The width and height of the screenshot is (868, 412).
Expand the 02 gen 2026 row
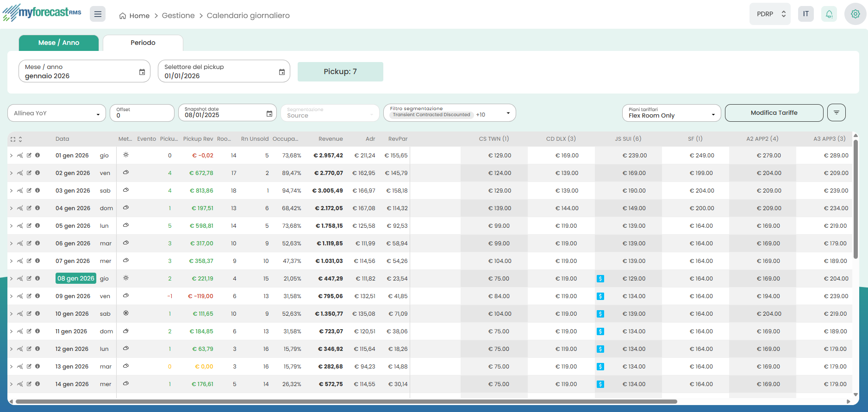(x=11, y=173)
